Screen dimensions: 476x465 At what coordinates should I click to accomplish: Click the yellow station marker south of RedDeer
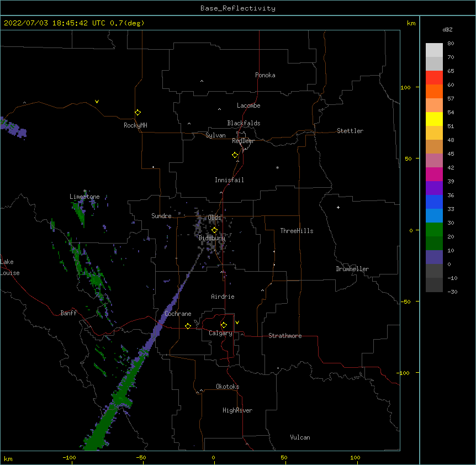(235, 155)
